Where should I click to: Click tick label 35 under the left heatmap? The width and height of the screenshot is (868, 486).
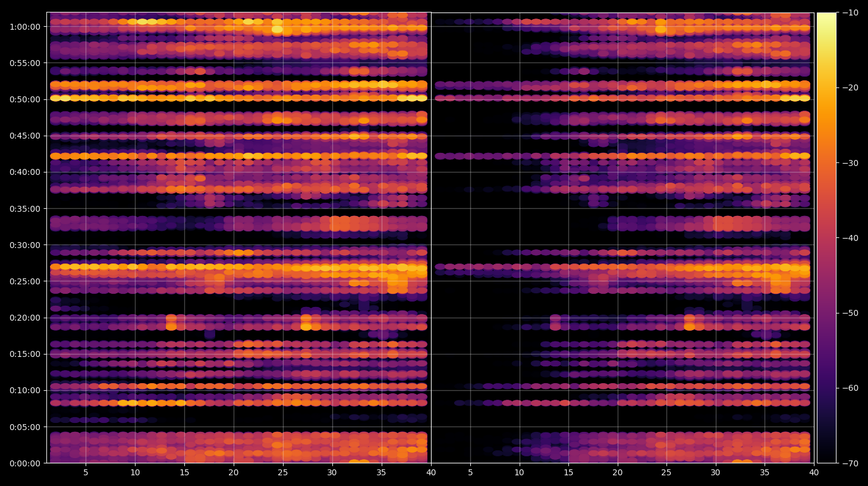[x=381, y=473]
